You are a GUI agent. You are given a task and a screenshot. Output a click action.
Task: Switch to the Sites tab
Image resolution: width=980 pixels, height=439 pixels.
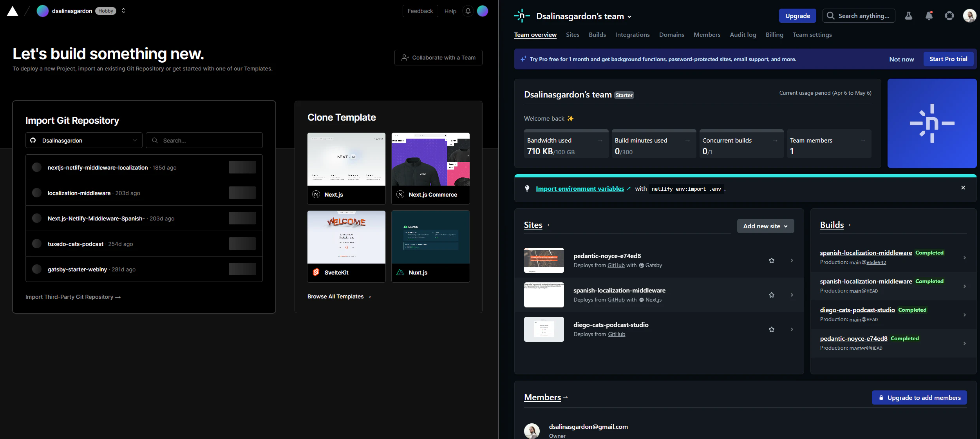click(573, 34)
